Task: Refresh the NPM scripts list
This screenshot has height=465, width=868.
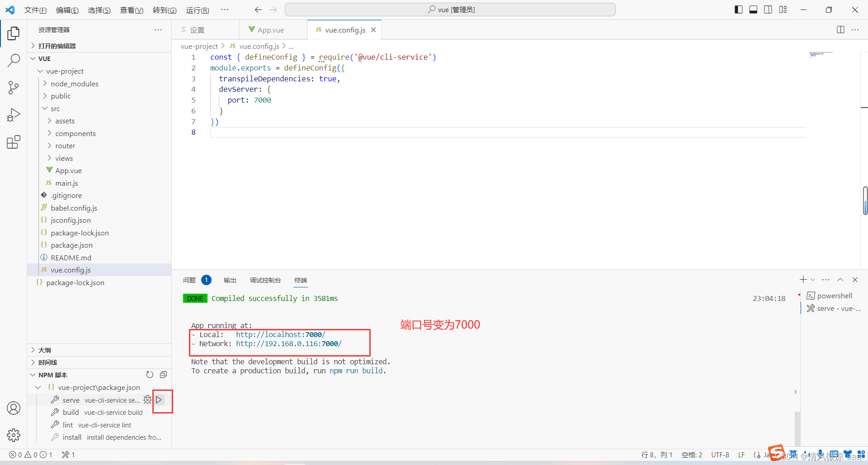Action: tap(150, 375)
